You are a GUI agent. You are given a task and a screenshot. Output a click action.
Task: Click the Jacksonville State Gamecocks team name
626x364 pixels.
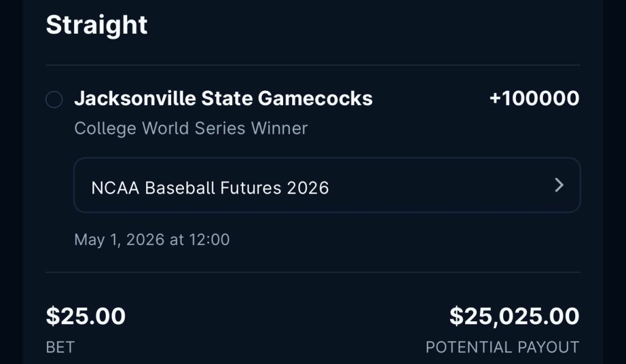click(223, 98)
